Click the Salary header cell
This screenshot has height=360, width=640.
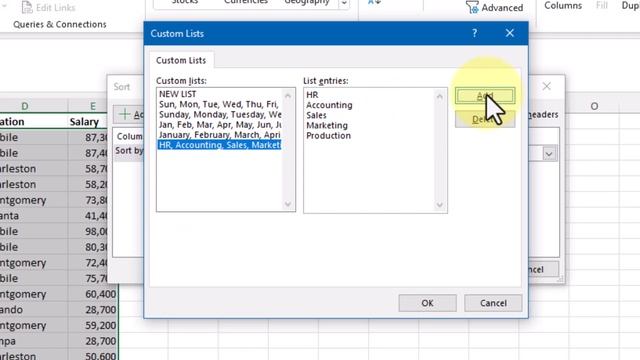coord(84,122)
